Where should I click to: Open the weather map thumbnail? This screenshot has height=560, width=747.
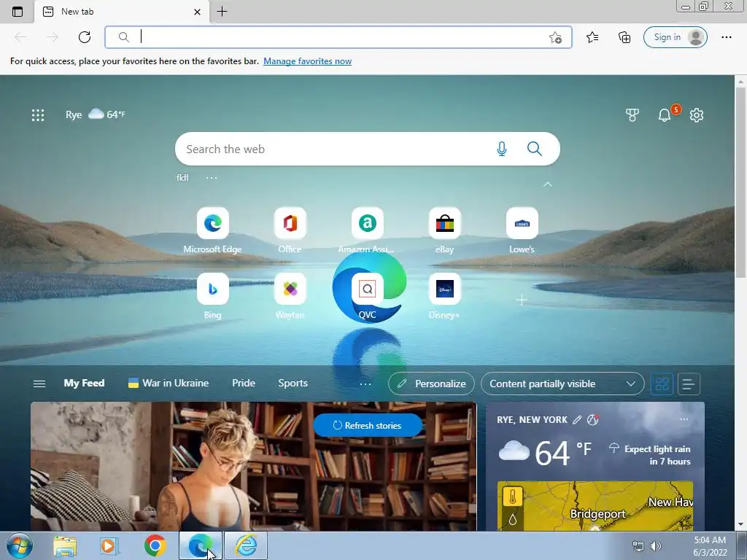[595, 506]
